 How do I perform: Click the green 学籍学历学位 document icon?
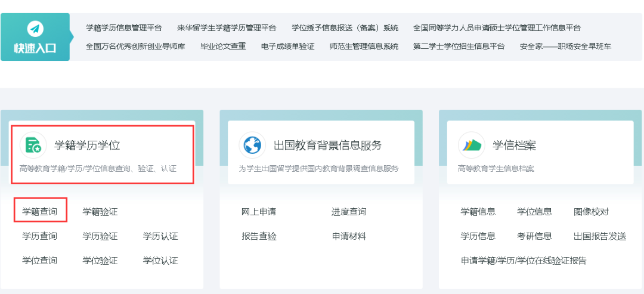(33, 145)
